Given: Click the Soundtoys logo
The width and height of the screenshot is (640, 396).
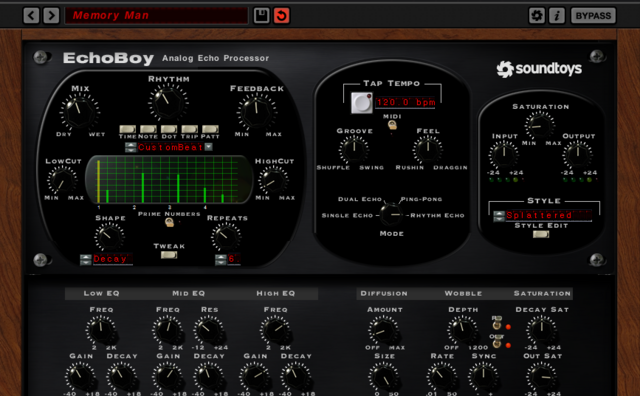Looking at the screenshot, I should pyautogui.click(x=539, y=69).
